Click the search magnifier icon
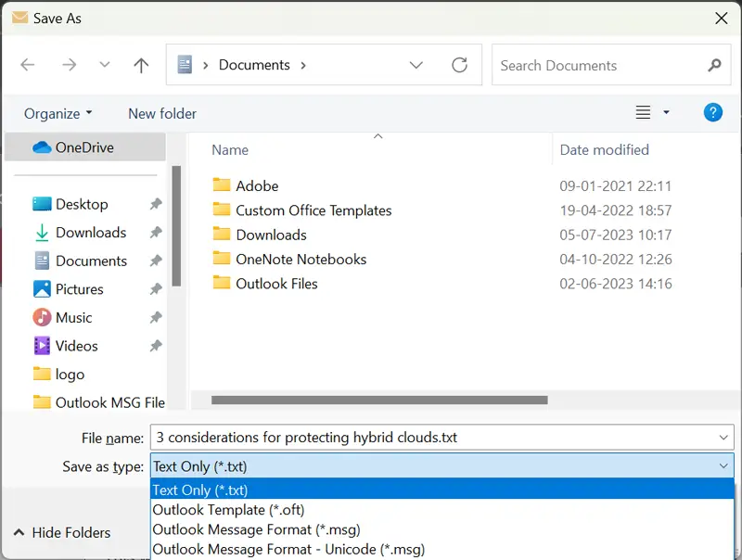Screen dimensions: 742x560 (713, 65)
